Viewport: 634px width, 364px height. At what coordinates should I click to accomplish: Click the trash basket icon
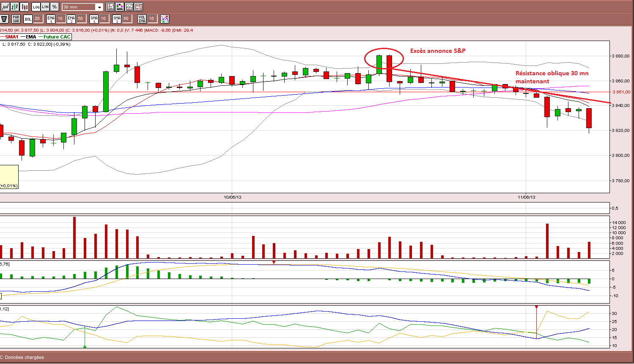[x=5, y=19]
